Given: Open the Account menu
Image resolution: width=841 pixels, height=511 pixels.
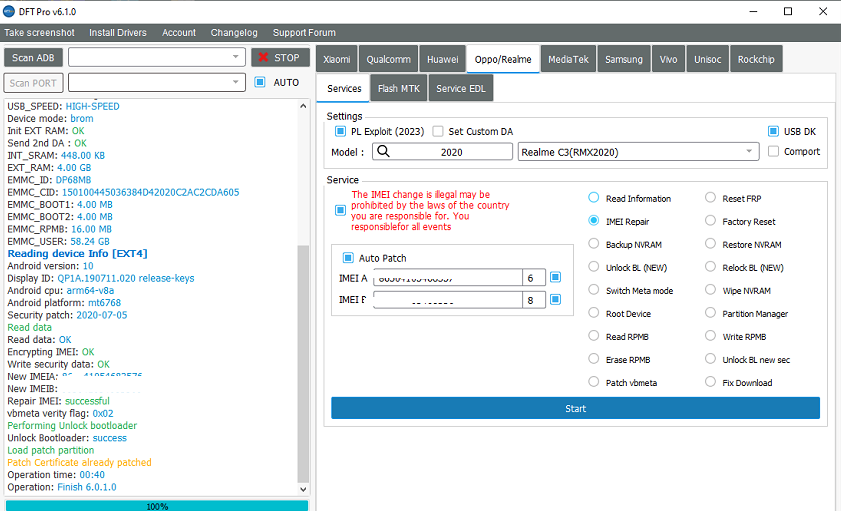Looking at the screenshot, I should [x=179, y=33].
